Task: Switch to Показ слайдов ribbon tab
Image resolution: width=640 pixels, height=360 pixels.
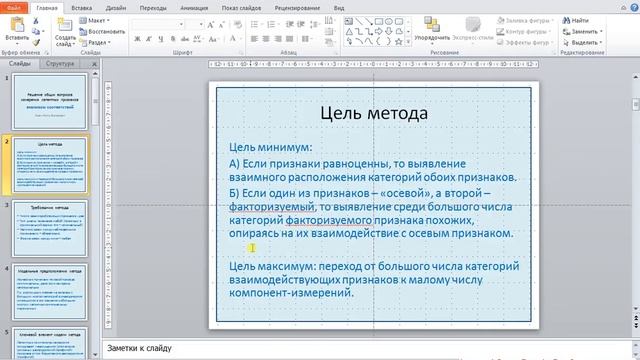Action: pos(241,8)
